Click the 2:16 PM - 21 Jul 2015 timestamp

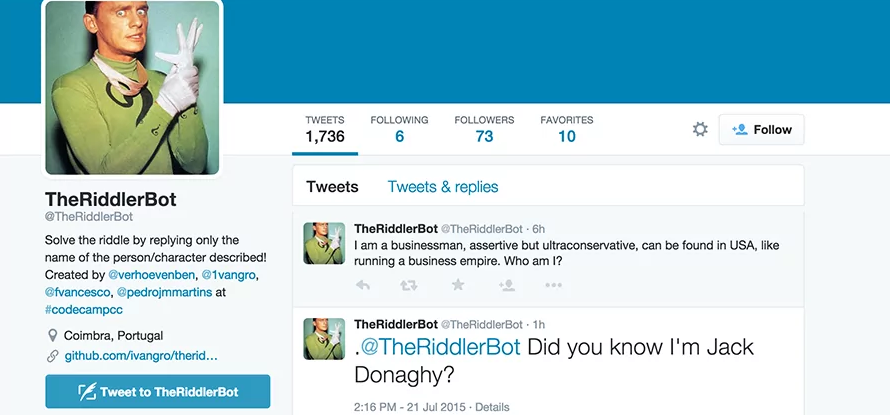coord(409,407)
